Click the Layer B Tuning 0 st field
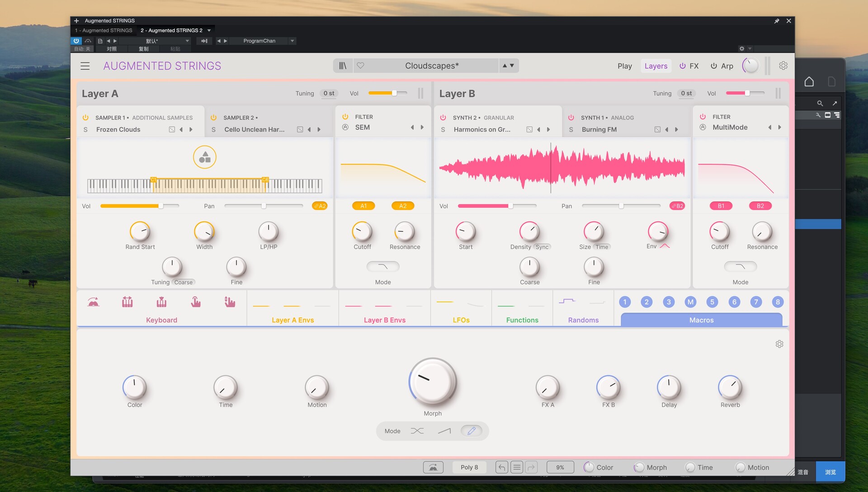The height and width of the screenshot is (492, 868). point(686,93)
